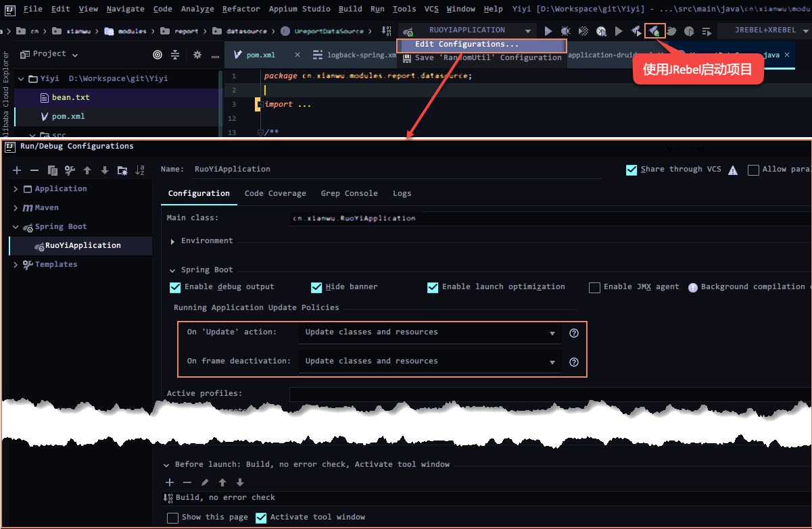Enable JMX agent checkbox
Screen dimensions: 812x529
[594, 288]
